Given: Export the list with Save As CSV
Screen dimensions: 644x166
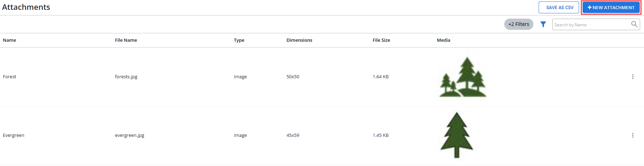Looking at the screenshot, I should click(x=559, y=7).
